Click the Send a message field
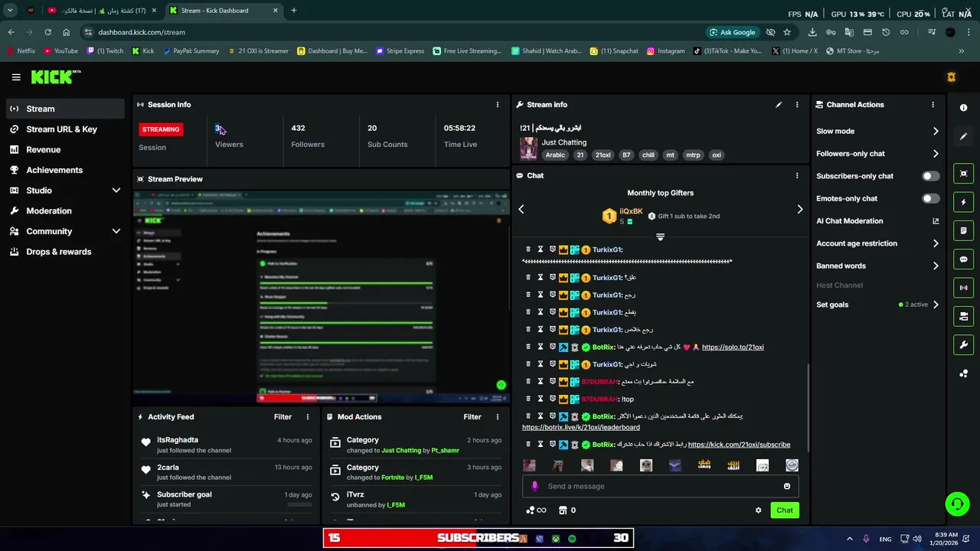Image resolution: width=980 pixels, height=551 pixels. [660, 486]
